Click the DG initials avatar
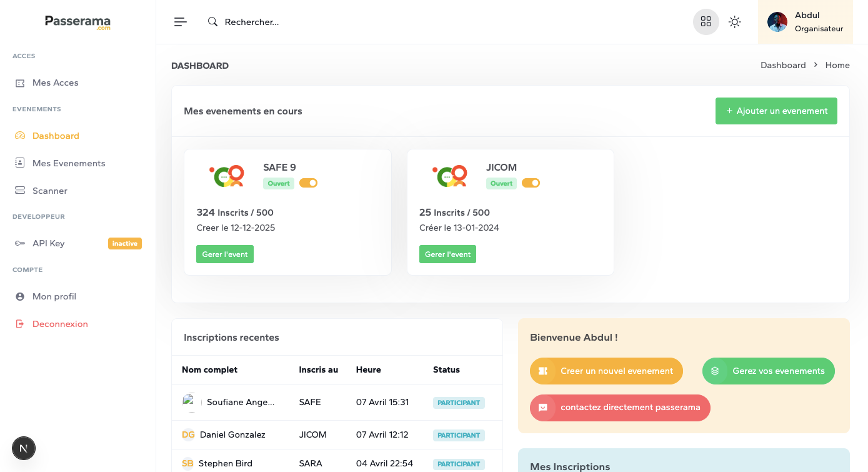The width and height of the screenshot is (868, 472). (x=188, y=434)
